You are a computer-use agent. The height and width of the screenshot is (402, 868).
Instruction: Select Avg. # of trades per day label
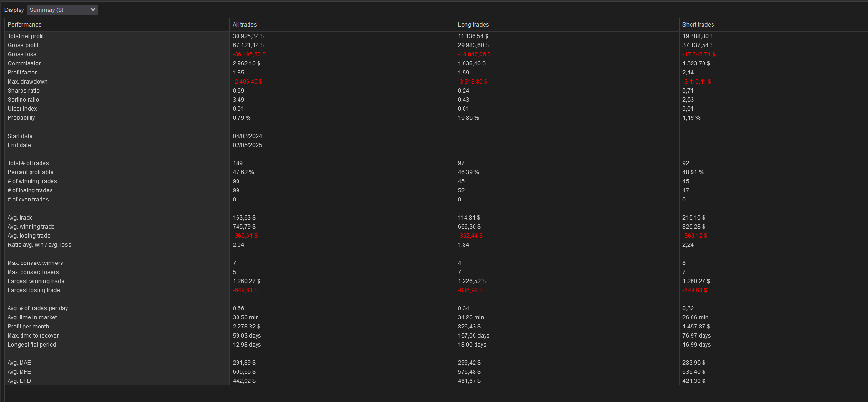pos(38,308)
